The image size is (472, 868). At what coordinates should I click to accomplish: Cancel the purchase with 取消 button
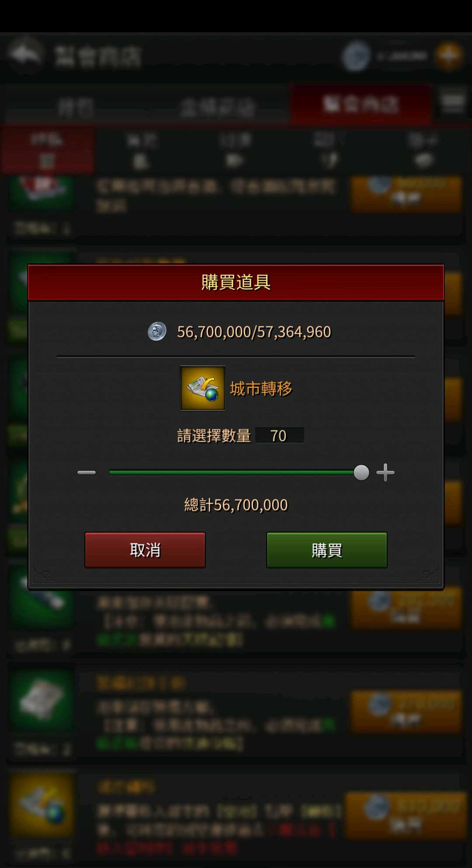(x=145, y=550)
